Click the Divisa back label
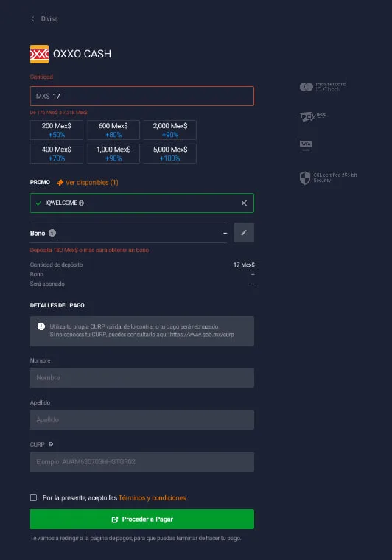 click(x=49, y=19)
